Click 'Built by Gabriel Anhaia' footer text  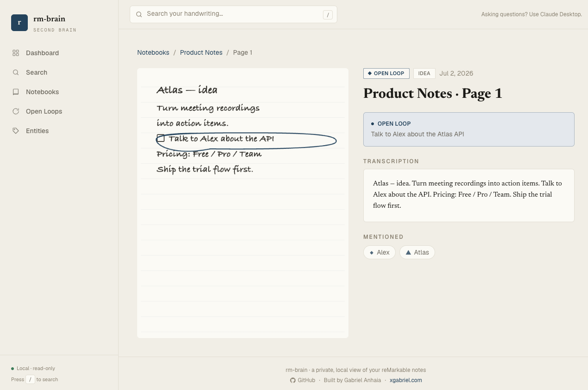tap(352, 380)
